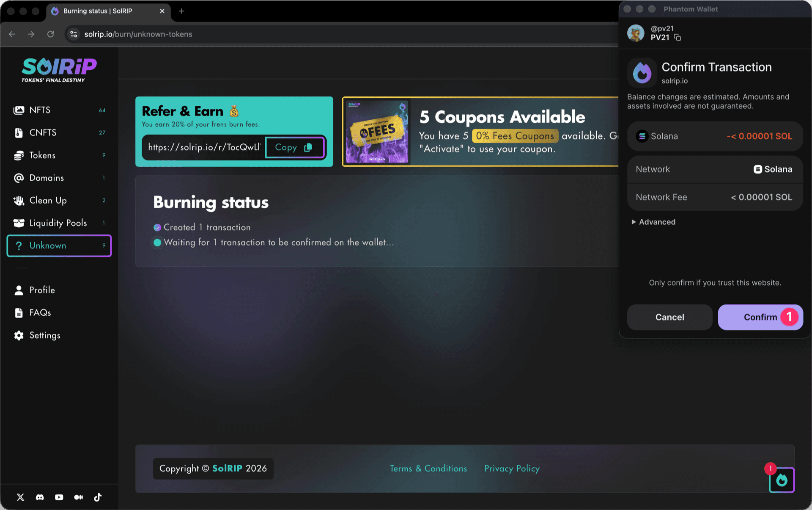The width and height of the screenshot is (812, 510).
Task: Go back in the browser
Action: (12, 34)
